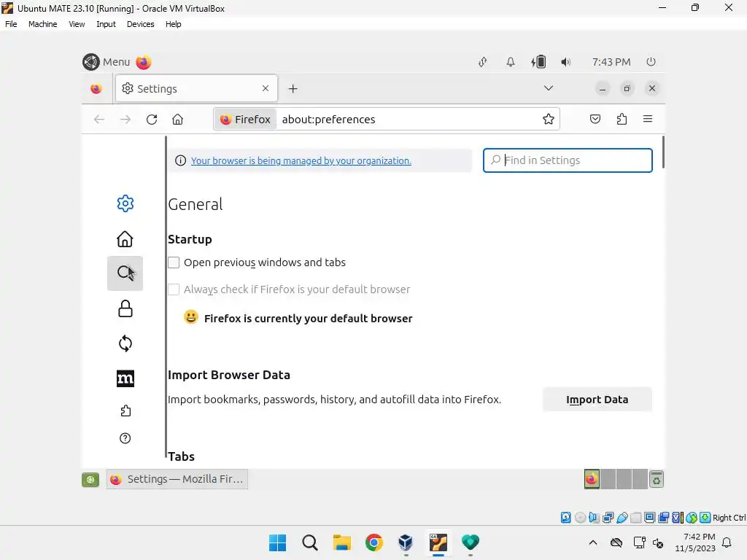Screen dimensions: 747x560
Task: Open the Windows Start button
Action: pos(277,542)
